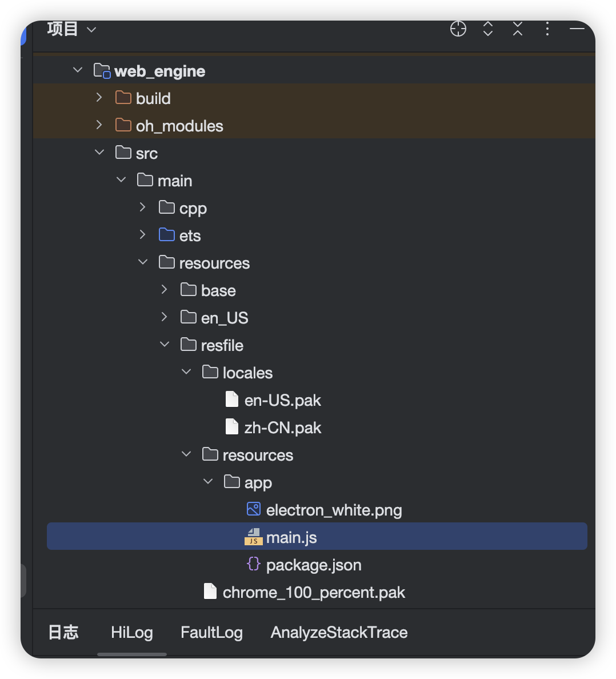
Task: Collapse the locales folder
Action: coord(186,372)
